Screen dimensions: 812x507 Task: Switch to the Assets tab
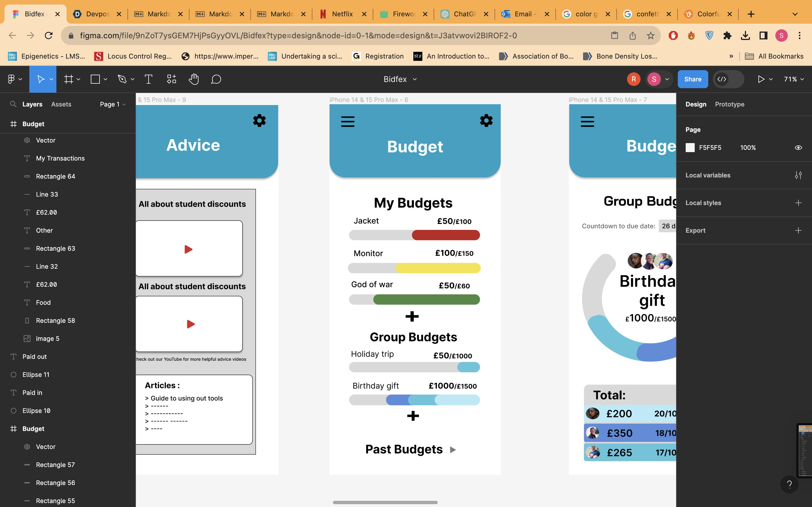tap(61, 104)
